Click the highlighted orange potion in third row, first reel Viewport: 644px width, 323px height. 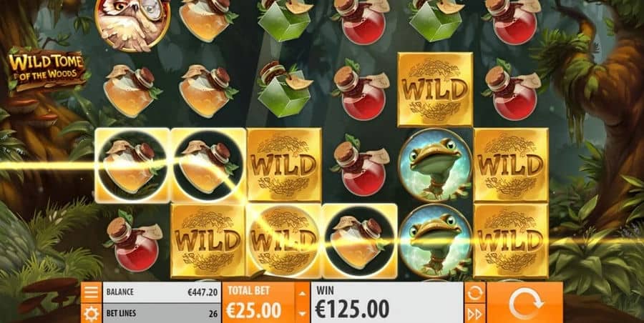tap(132, 165)
